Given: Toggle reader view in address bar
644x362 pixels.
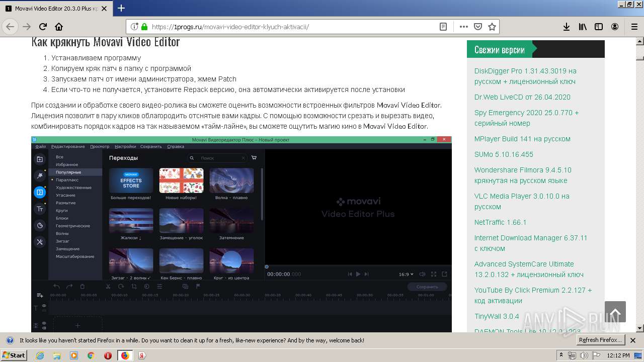Looking at the screenshot, I should tap(443, 27).
